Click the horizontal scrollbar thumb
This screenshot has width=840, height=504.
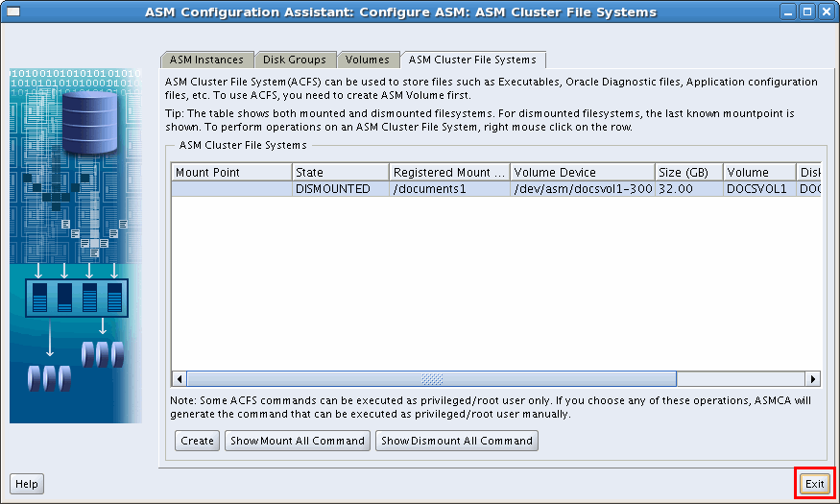tap(432, 378)
